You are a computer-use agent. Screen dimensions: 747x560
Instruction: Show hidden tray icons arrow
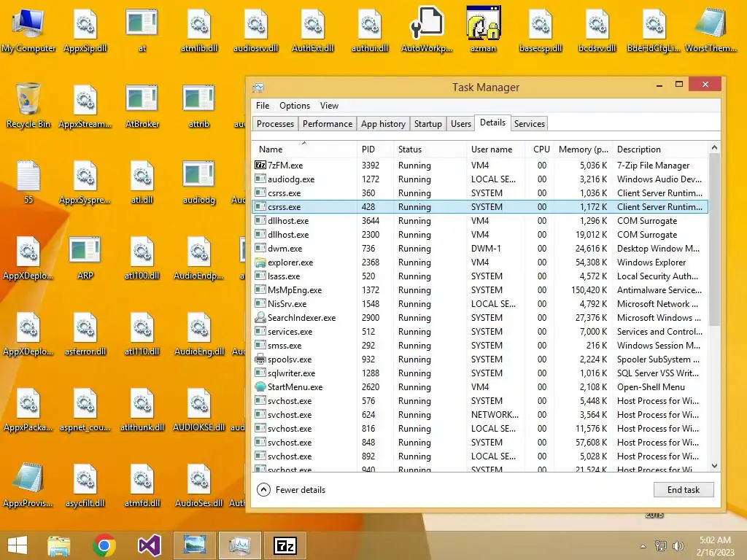coord(643,545)
